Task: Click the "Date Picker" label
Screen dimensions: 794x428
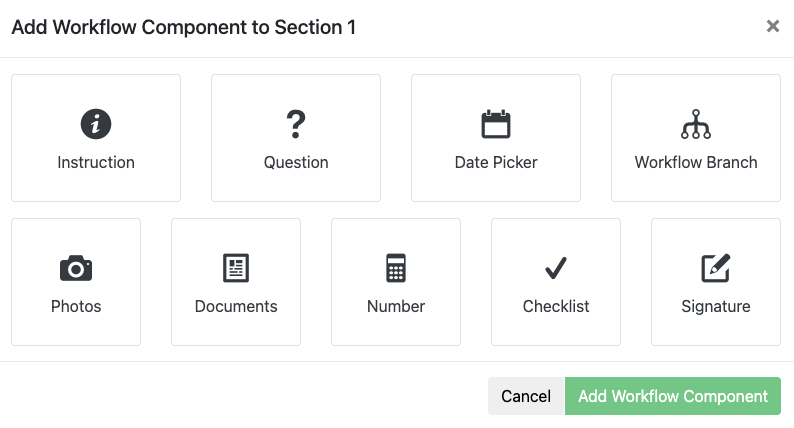Action: point(496,162)
